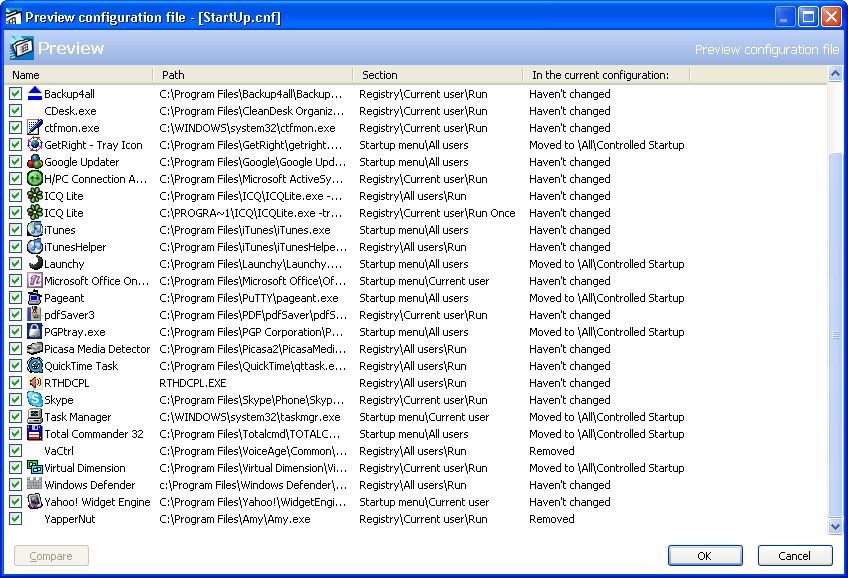The width and height of the screenshot is (848, 578).
Task: Click 'Moved to \All\Controlled Startup' in Pageant row
Action: [606, 298]
